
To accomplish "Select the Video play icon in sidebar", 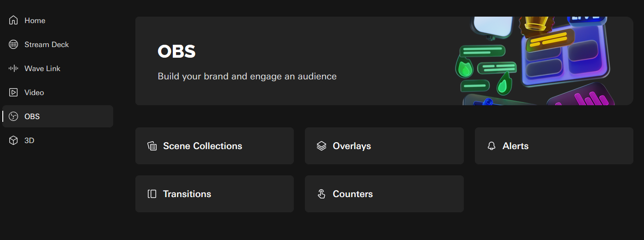I will tap(13, 92).
